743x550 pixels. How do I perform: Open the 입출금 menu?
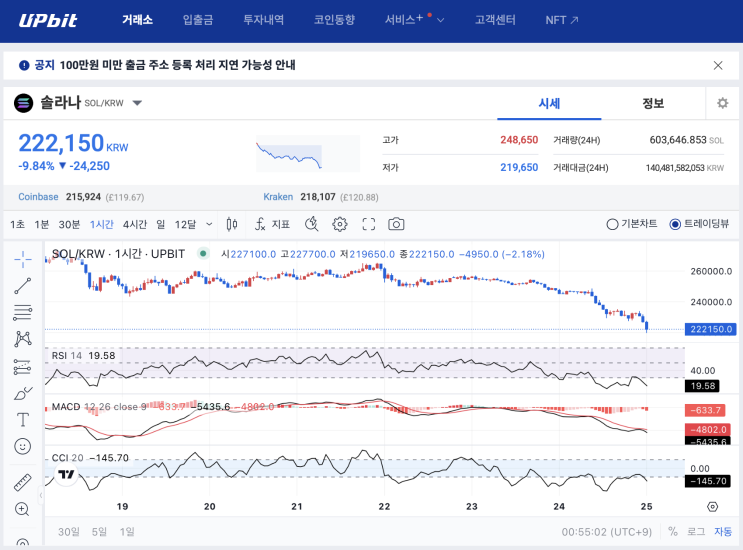pos(198,20)
